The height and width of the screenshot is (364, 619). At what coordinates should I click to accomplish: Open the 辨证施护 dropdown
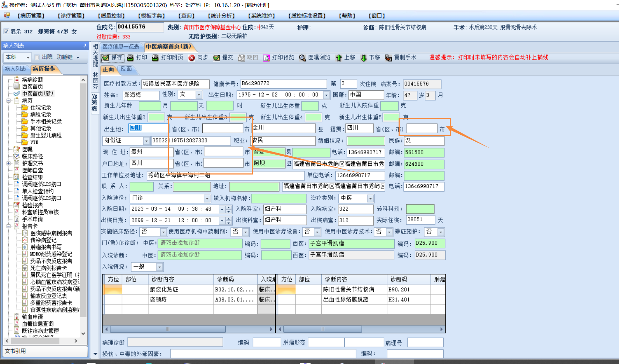(x=441, y=232)
